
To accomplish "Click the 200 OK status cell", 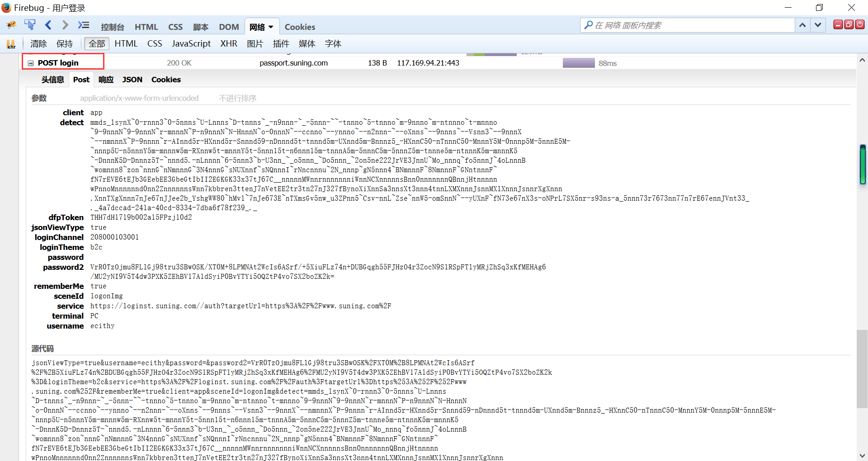I will 179,63.
